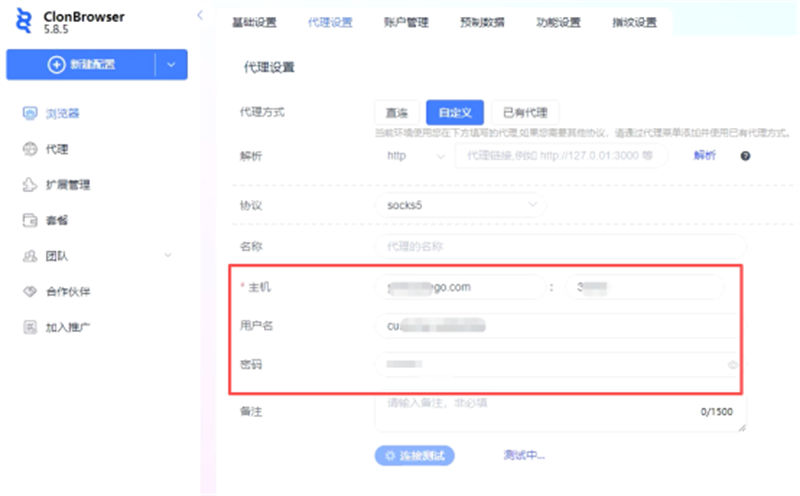Viewport: 800px width, 496px height.
Task: Click the port number input field
Action: (x=645, y=287)
